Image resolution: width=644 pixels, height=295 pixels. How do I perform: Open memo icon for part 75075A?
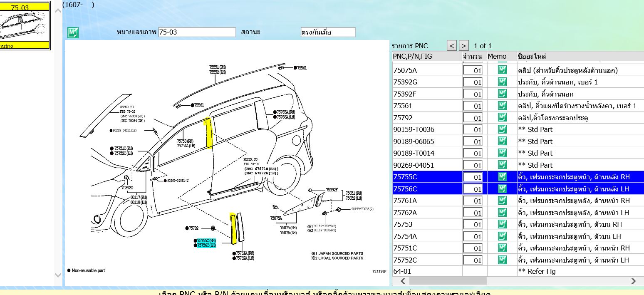tap(502, 70)
